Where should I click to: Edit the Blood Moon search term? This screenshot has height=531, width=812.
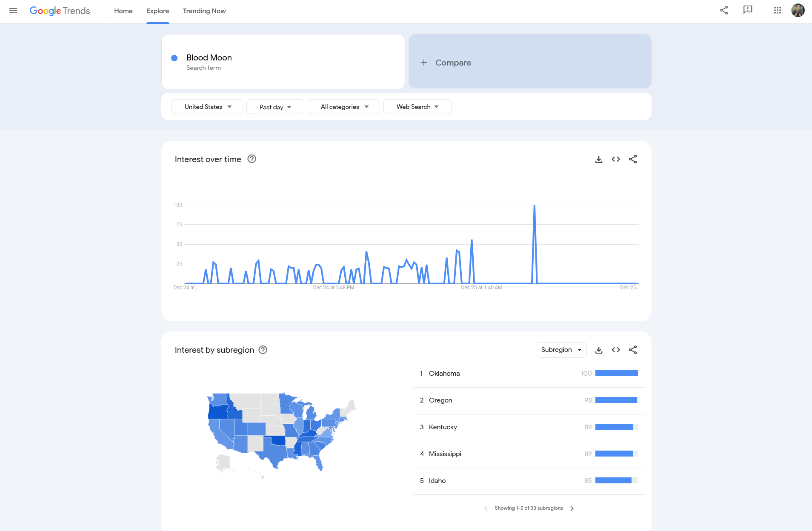283,62
